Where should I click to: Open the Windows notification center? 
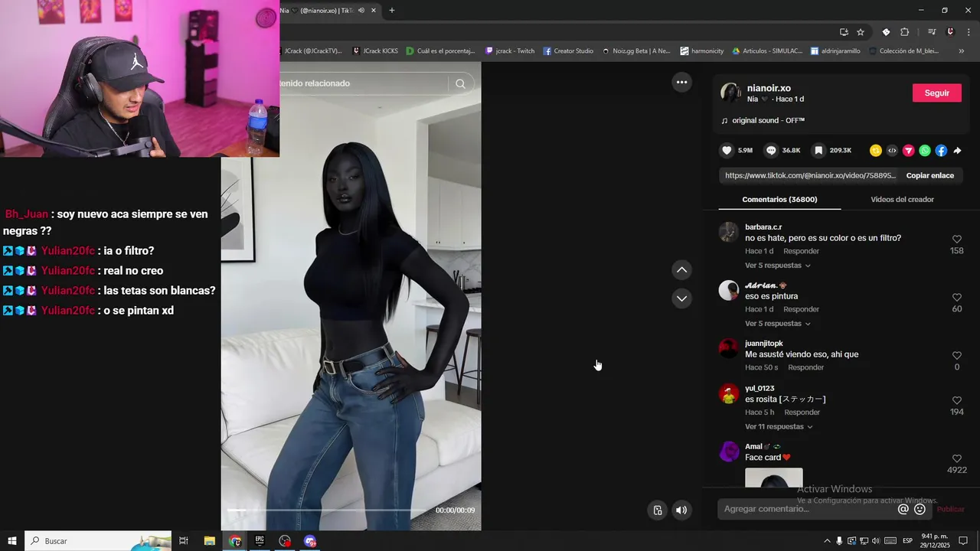(x=964, y=541)
